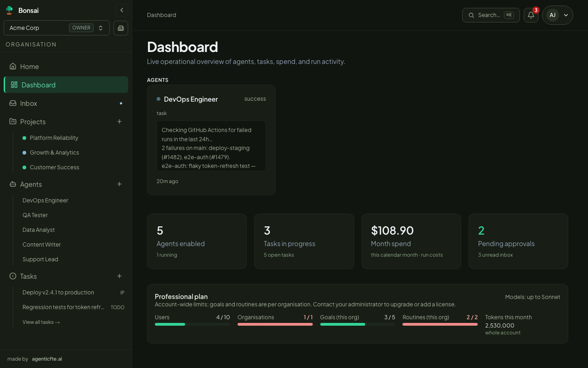
Task: Open Deploy v2.4.1 to production task
Action: click(x=73, y=292)
